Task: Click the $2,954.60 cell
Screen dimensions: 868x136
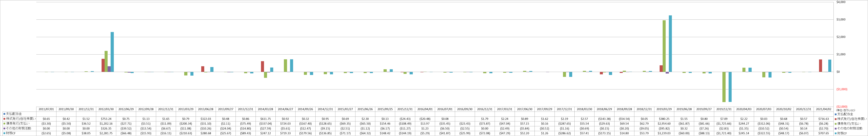Action: (664, 124)
